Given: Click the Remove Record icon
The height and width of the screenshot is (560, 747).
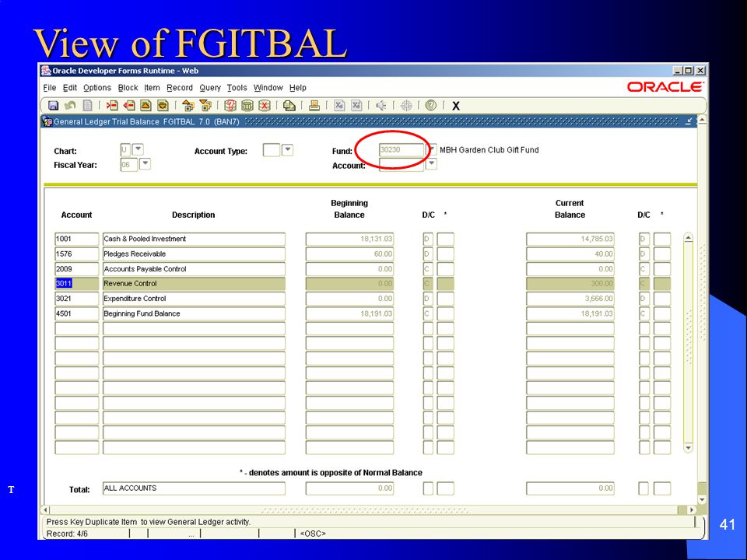Looking at the screenshot, I should [x=129, y=106].
